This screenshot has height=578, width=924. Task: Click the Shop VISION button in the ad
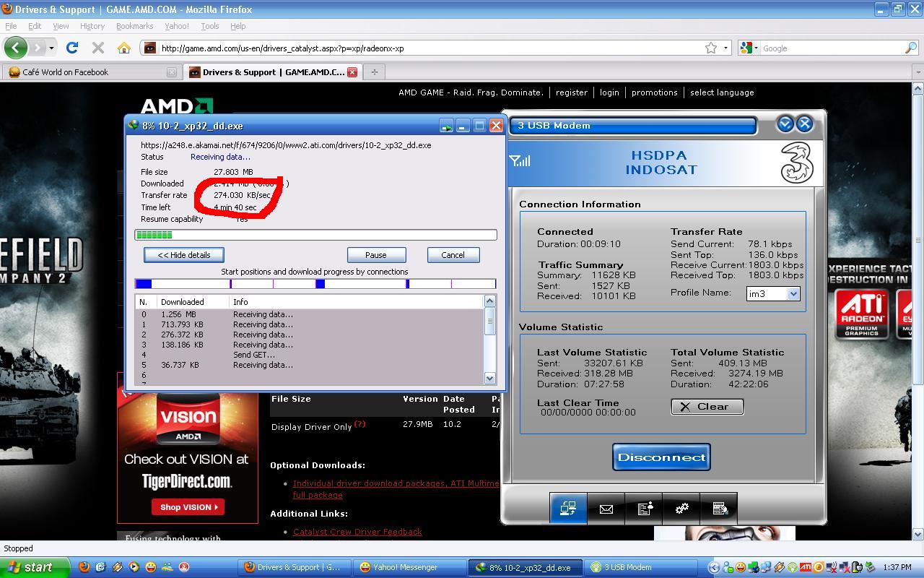[x=188, y=506]
